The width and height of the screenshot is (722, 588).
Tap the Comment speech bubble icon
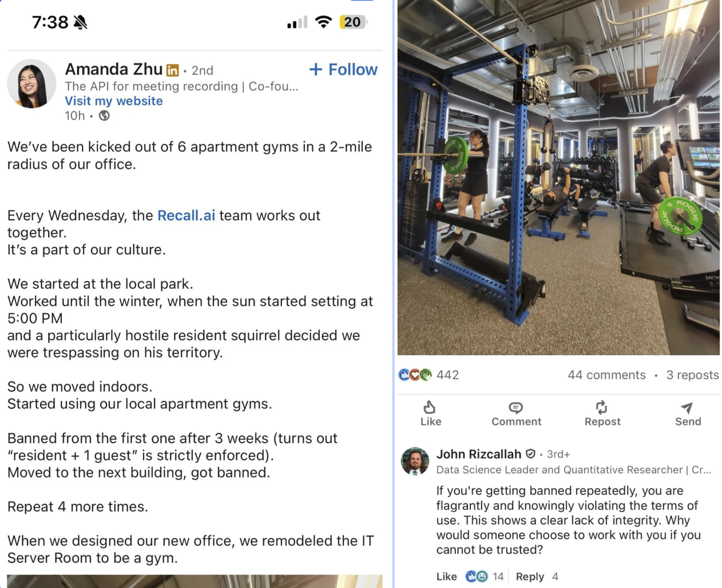click(515, 407)
